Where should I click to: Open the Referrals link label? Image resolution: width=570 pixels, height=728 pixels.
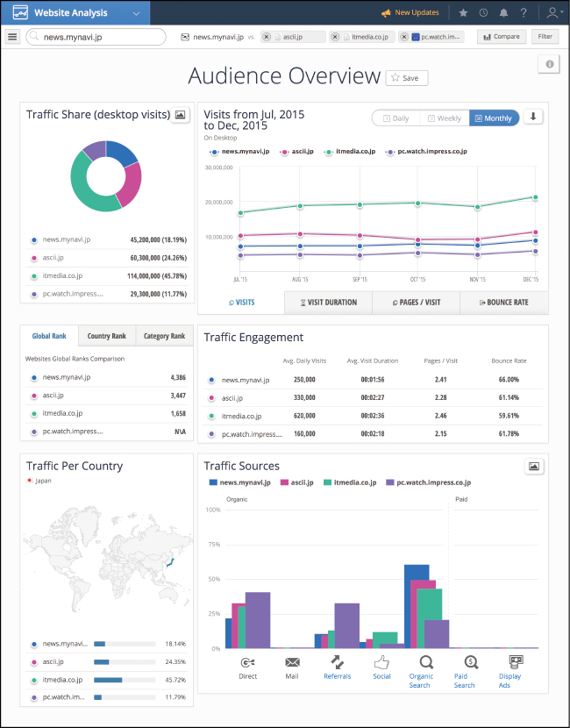[x=337, y=676]
